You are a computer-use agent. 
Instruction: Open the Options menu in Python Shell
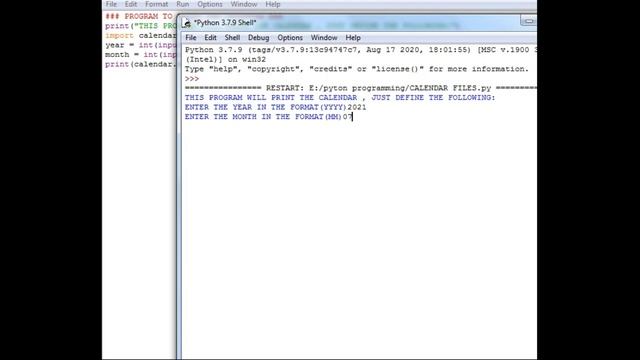290,38
